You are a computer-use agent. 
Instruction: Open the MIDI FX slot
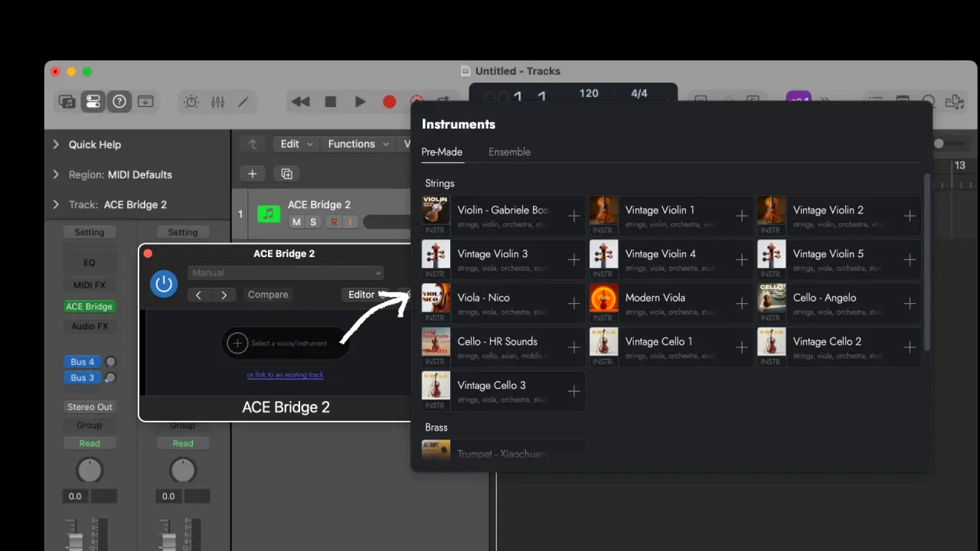[x=90, y=285]
